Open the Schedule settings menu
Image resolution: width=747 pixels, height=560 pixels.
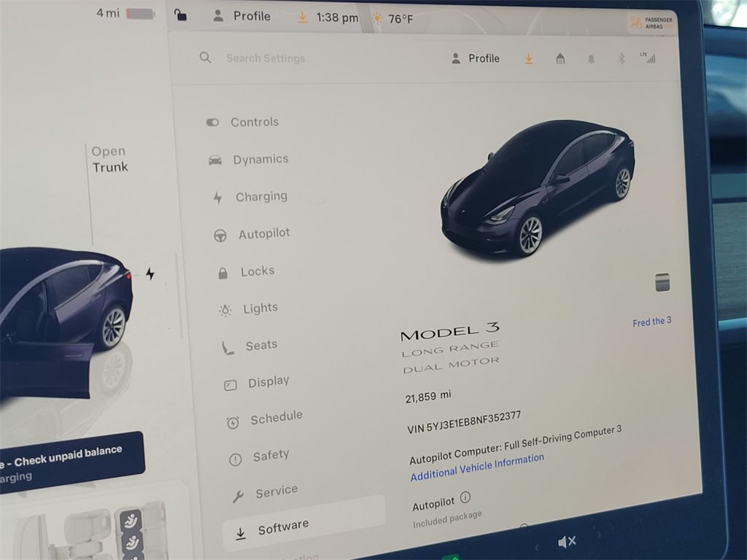pyautogui.click(x=264, y=419)
